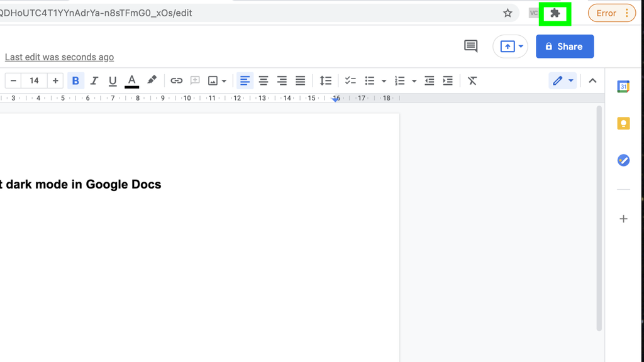The image size is (644, 362).
Task: Open the editing mode pencil dropdown
Action: click(x=562, y=80)
